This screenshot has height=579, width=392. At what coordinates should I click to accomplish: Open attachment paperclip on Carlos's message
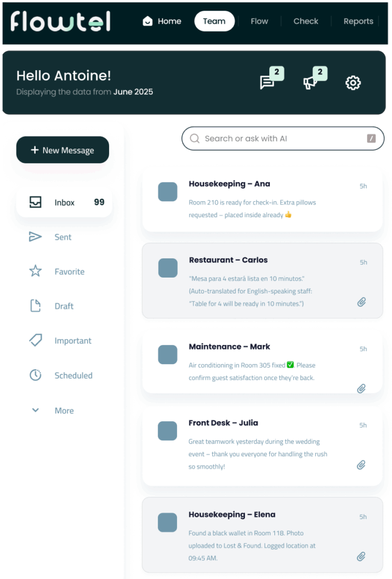tap(361, 302)
